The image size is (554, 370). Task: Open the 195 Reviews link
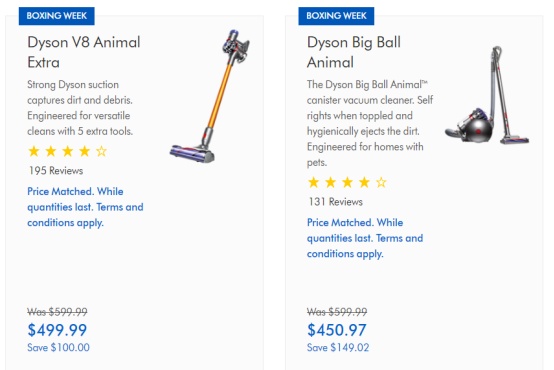tap(56, 171)
